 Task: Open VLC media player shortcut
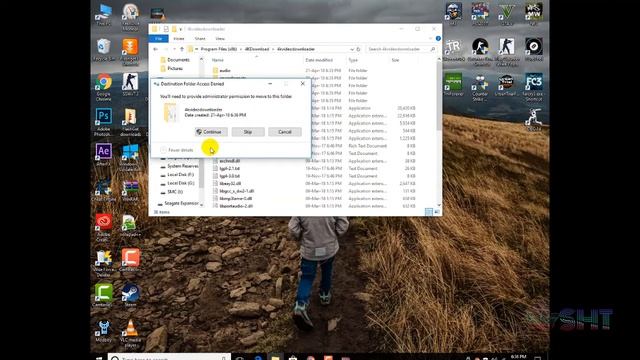[130, 333]
